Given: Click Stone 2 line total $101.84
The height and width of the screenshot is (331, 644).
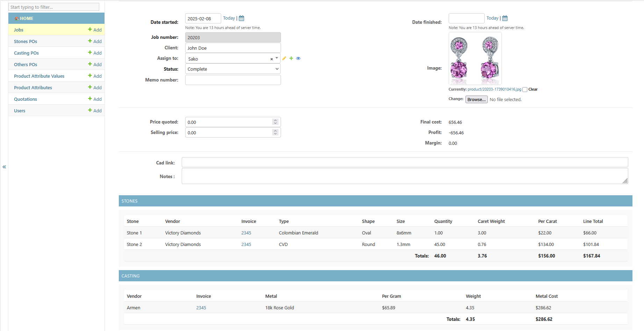Looking at the screenshot, I should pyautogui.click(x=591, y=244).
